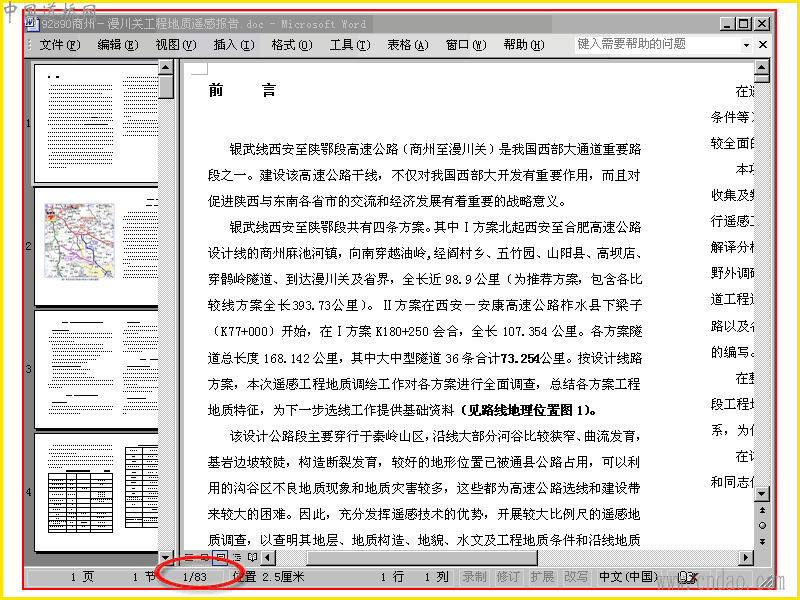The width and height of the screenshot is (800, 600).
Task: Click the Next Page double-arrow button
Action: (x=762, y=541)
